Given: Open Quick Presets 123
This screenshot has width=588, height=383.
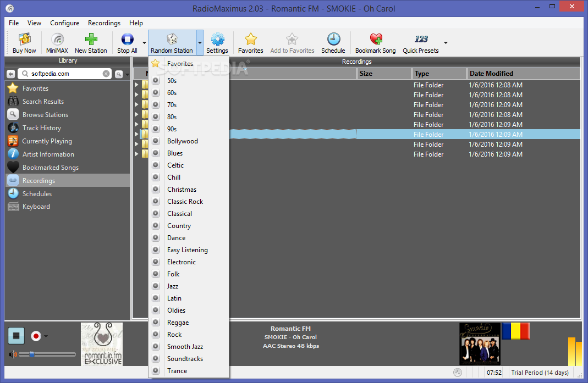Looking at the screenshot, I should coord(421,43).
